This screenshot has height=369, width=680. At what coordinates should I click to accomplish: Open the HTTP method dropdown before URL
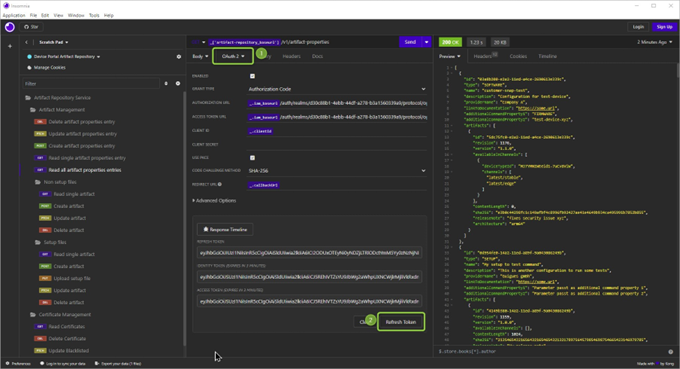(199, 42)
